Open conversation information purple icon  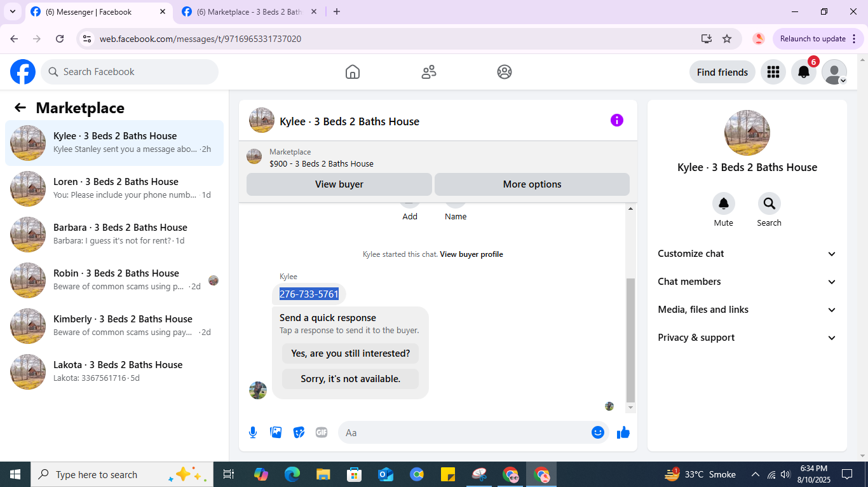[x=617, y=120]
